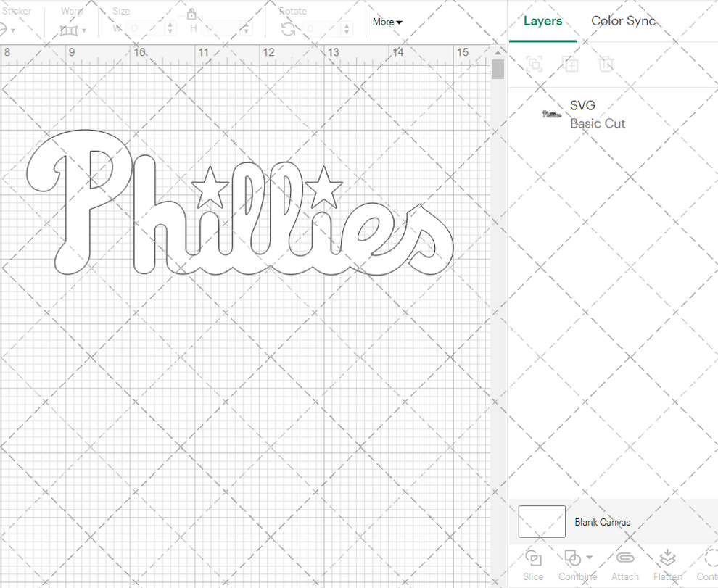
Task: Select the Layers tab
Action: pyautogui.click(x=542, y=21)
